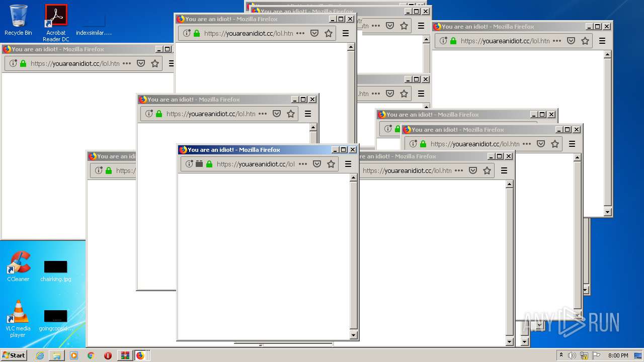
Task: Save to Pocket in leftmost Firefox window
Action: tap(141, 63)
